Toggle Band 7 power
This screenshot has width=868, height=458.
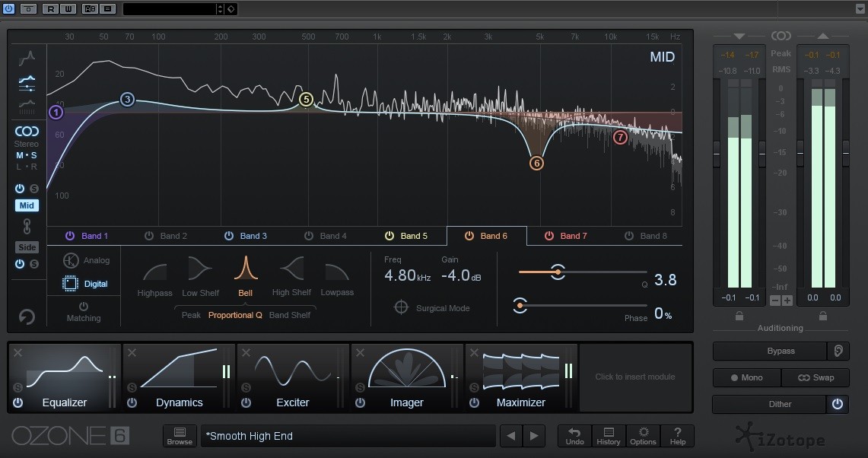[549, 236]
